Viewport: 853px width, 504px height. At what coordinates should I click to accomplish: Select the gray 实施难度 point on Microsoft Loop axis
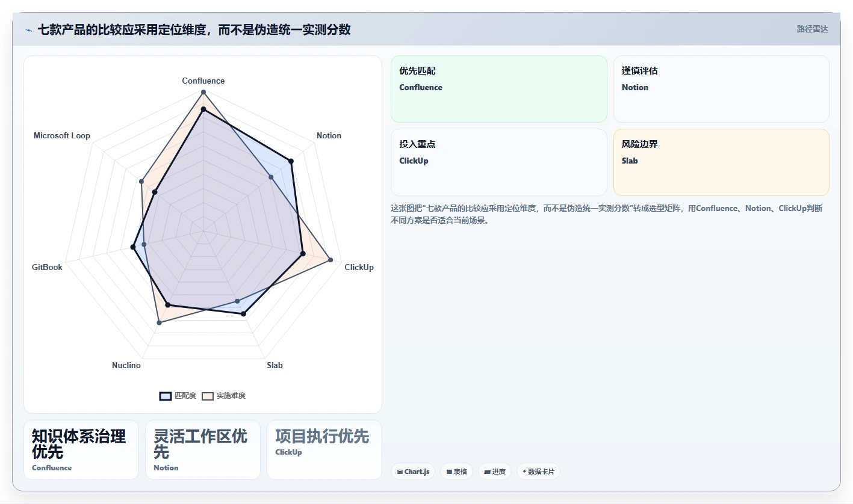pyautogui.click(x=141, y=181)
